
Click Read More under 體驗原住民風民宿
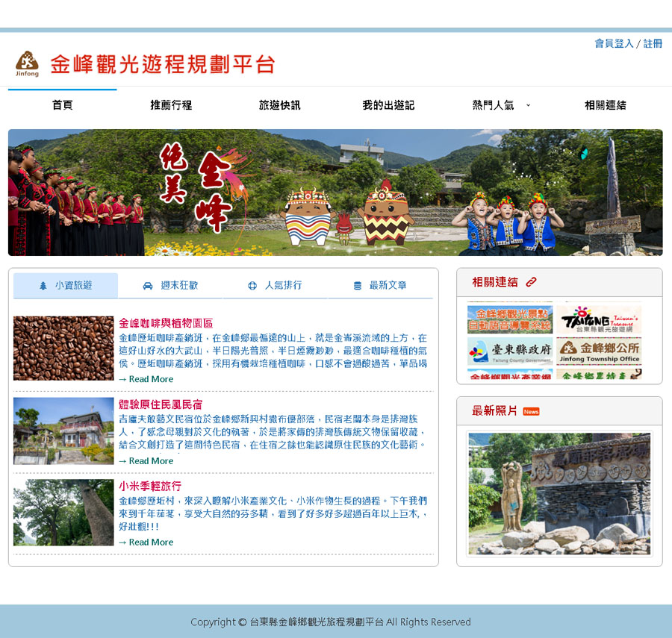(x=146, y=460)
